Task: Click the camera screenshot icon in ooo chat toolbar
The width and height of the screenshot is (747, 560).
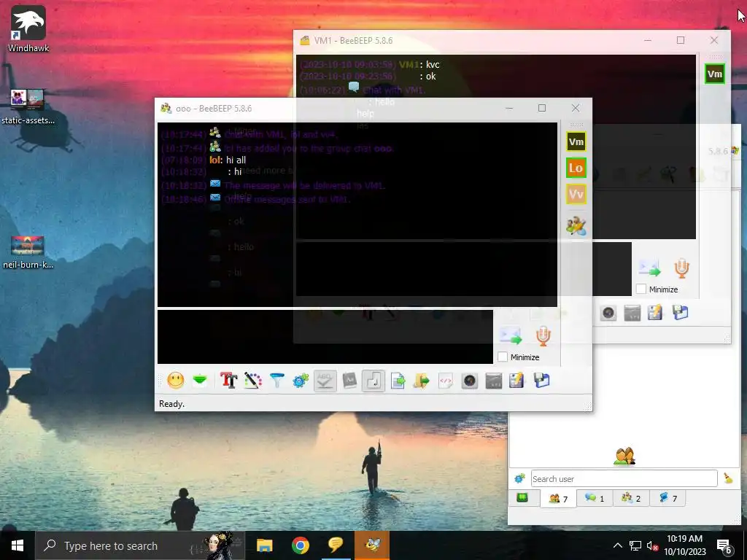Action: click(470, 381)
